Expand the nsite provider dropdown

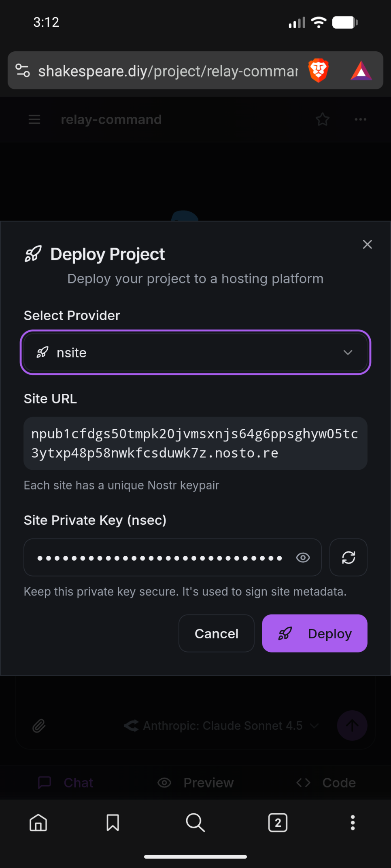[x=195, y=353]
